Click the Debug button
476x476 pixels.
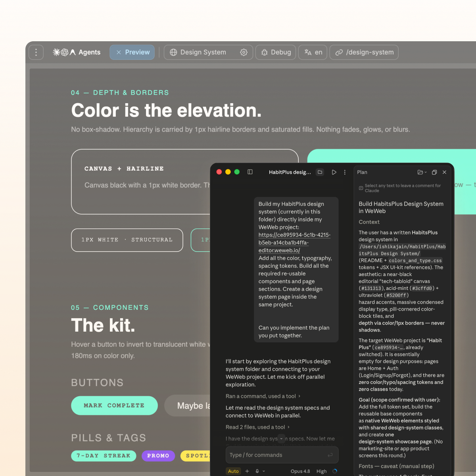click(x=276, y=52)
